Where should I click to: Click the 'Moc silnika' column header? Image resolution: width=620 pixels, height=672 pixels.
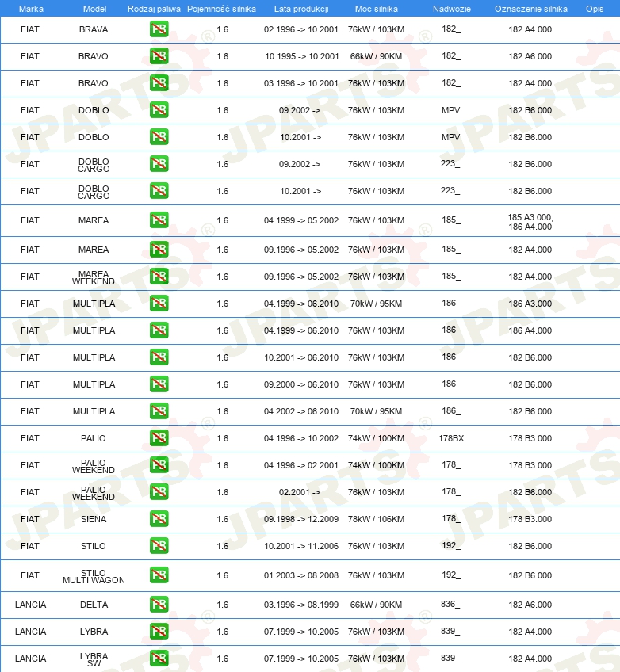click(376, 9)
